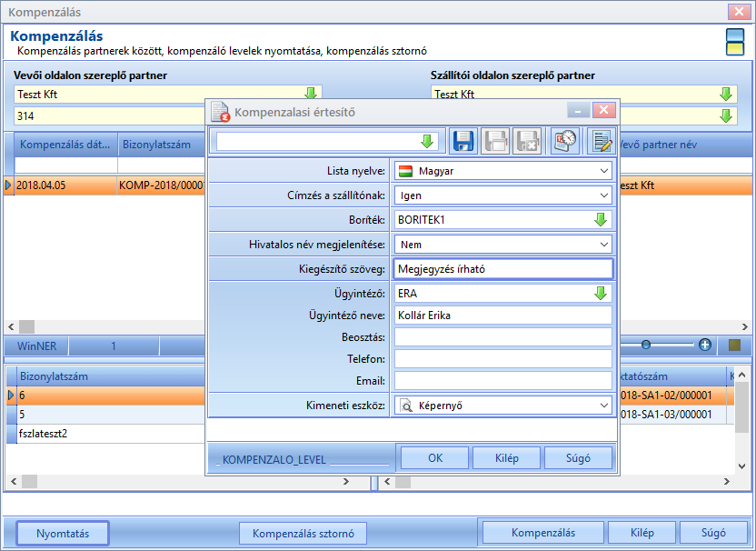The image size is (756, 551).
Task: Click the green arrow beside Ügyintéző field
Action: pyautogui.click(x=601, y=294)
